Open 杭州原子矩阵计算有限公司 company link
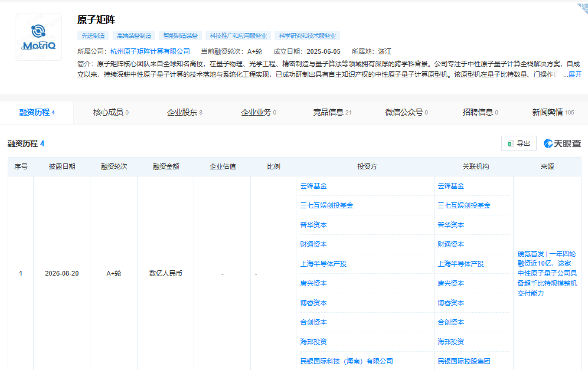 (150, 51)
